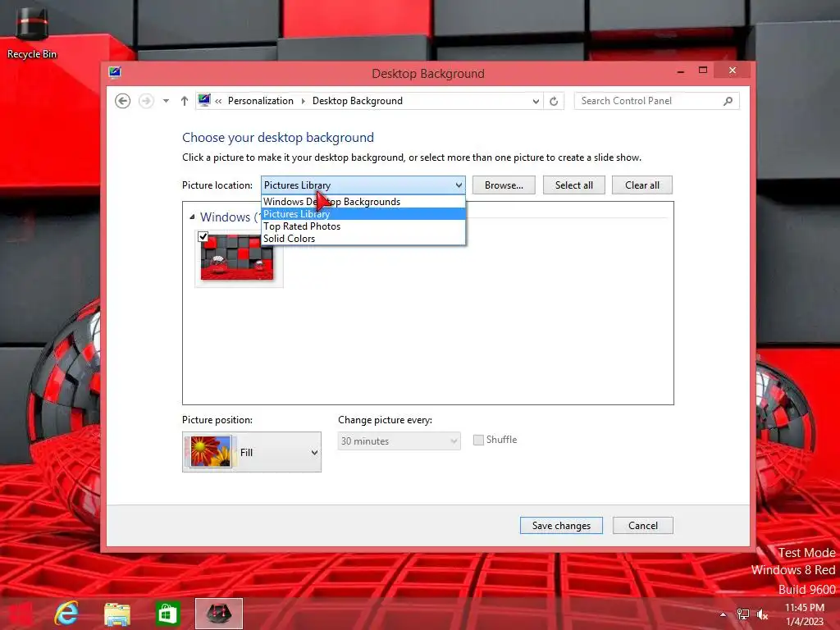Click the network tray icon

click(743, 614)
